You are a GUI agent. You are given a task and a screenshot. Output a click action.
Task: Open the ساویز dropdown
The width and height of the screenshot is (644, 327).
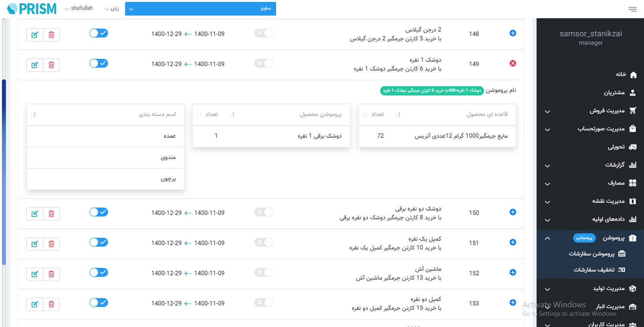pyautogui.click(x=200, y=9)
